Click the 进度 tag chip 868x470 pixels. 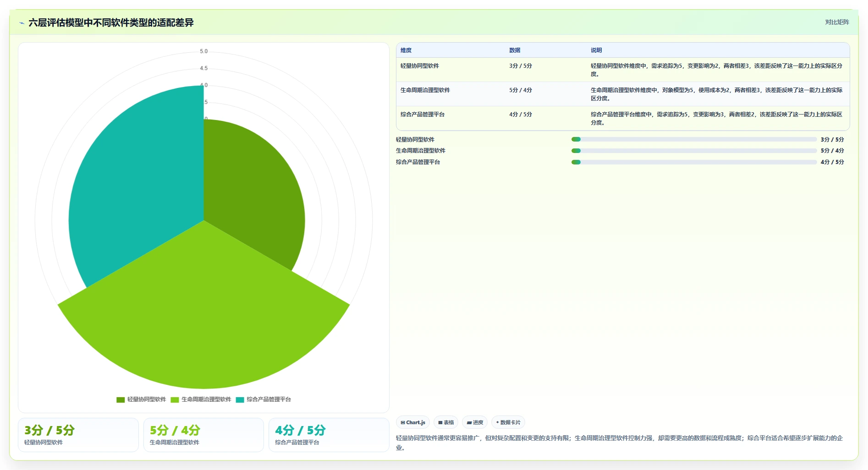tap(475, 422)
